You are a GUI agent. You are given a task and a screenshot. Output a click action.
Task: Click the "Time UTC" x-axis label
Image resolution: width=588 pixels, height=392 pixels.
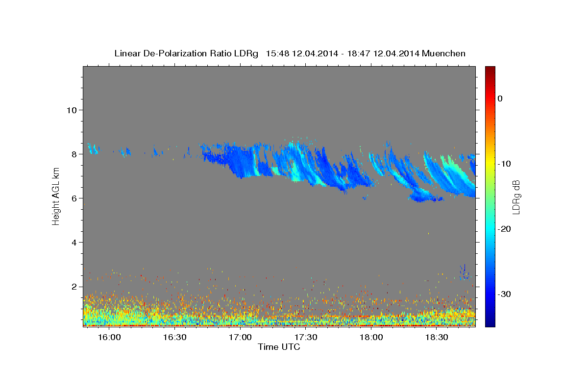click(279, 347)
